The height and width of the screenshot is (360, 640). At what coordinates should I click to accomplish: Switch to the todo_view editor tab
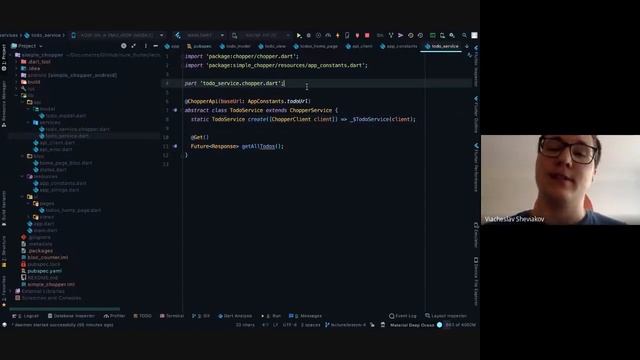point(272,47)
